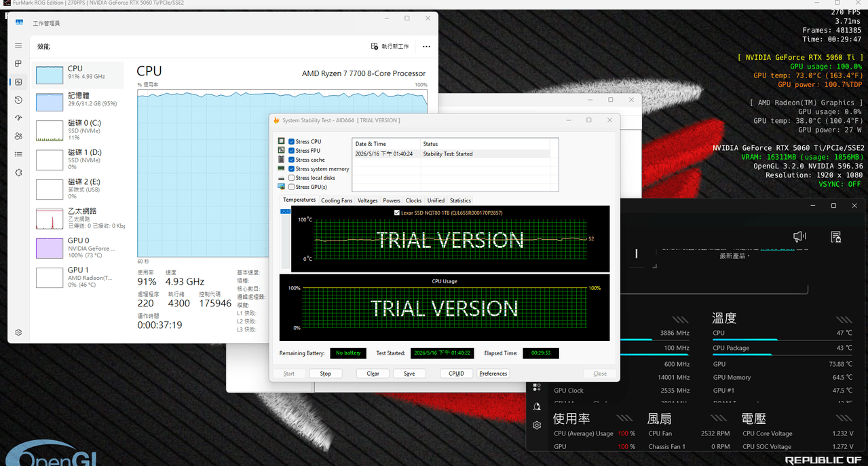Click the disk icon beside Stress local disks
868x466 pixels.
tap(282, 178)
